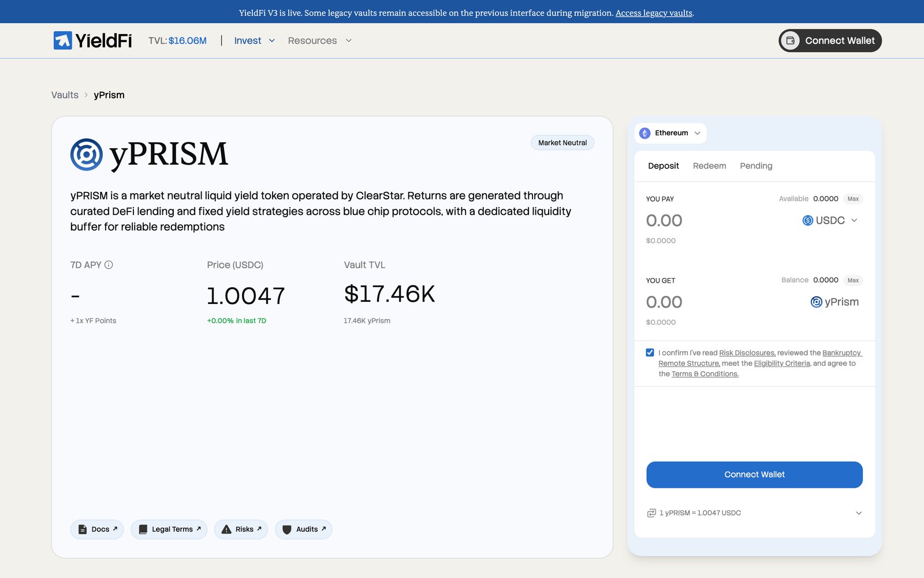Image resolution: width=924 pixels, height=578 pixels.
Task: Click the Risks warning triangle icon
Action: [x=226, y=529]
